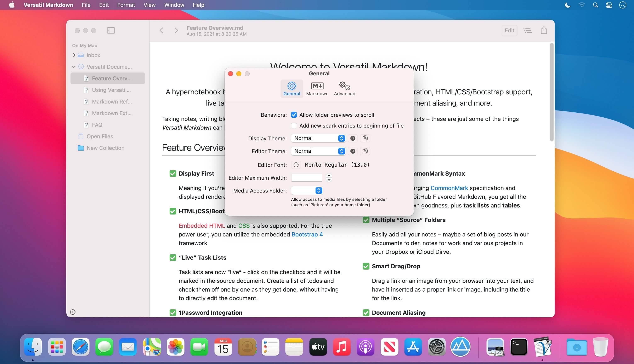Viewport: 634px width, 364px height.
Task: Toggle the Smart Drag/Drop checkbox
Action: pyautogui.click(x=366, y=266)
